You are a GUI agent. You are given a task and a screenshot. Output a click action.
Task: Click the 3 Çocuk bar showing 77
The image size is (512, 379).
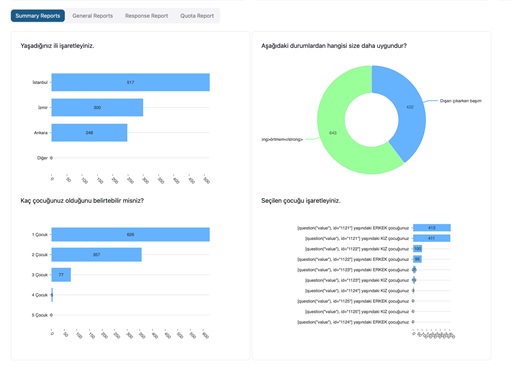tap(61, 275)
